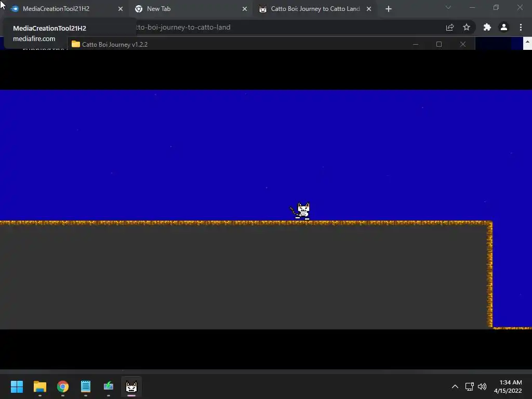Select the Catto Boi game taskbar icon
The image size is (532, 399).
click(131, 387)
